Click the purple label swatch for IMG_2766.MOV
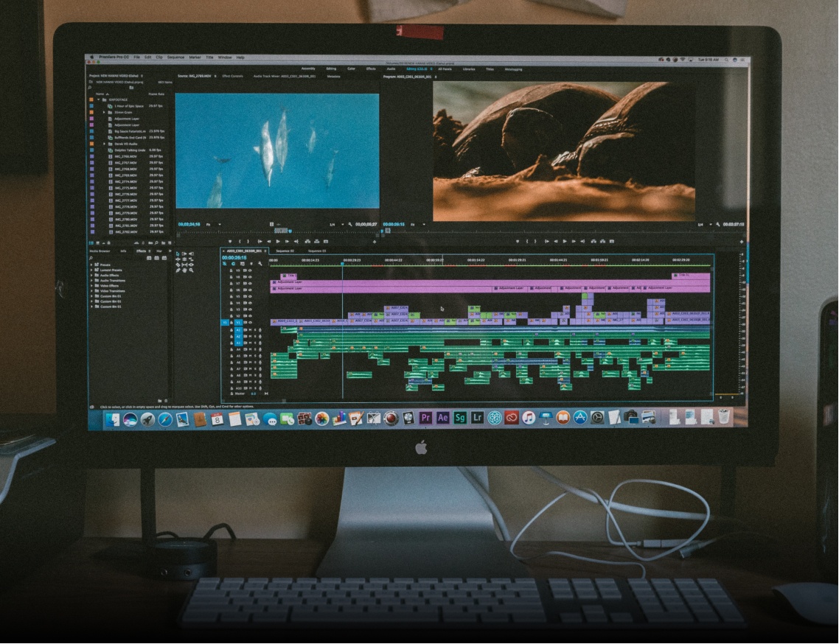 pyautogui.click(x=91, y=156)
